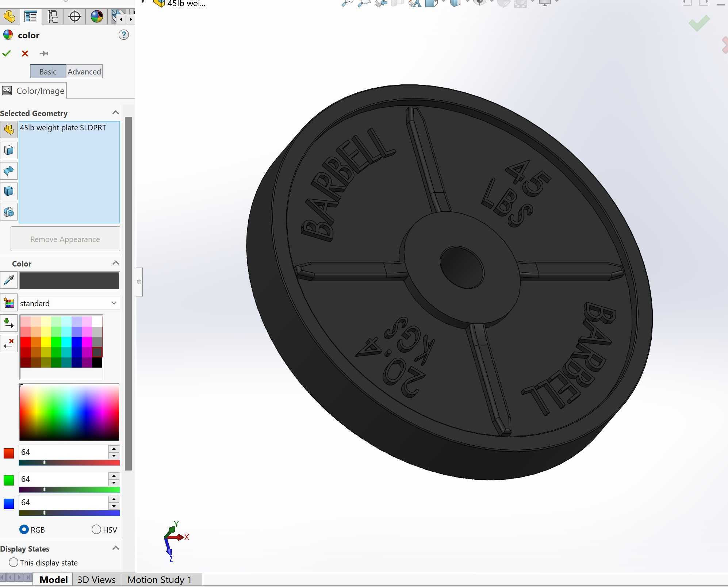Click the current dark gray color bar
This screenshot has height=587, width=728.
click(69, 280)
